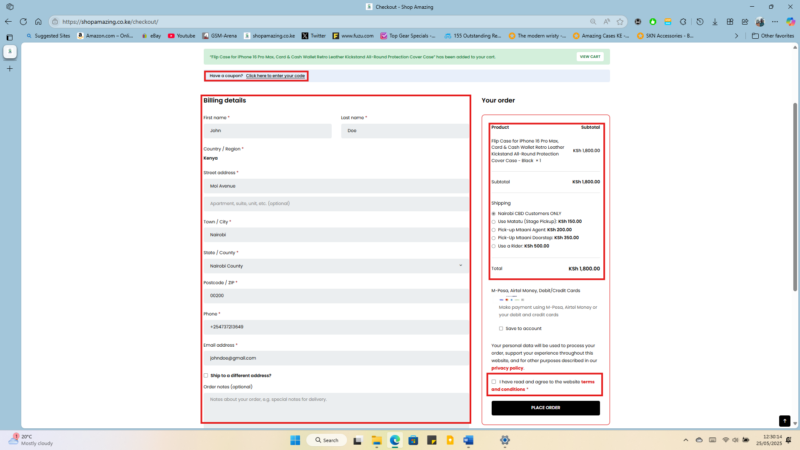Click the scroll-to-top arrow button
This screenshot has height=450, width=800.
click(785, 421)
